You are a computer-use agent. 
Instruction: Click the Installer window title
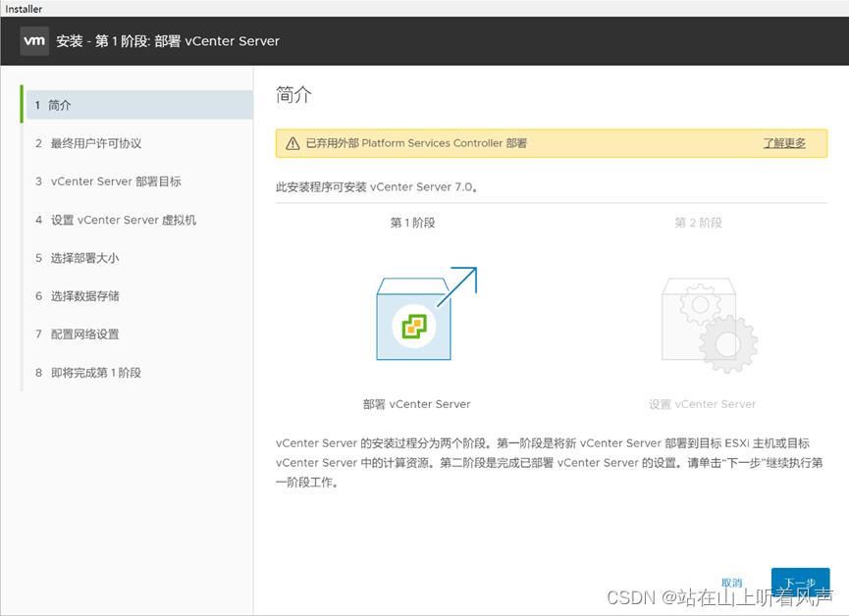coord(24,9)
